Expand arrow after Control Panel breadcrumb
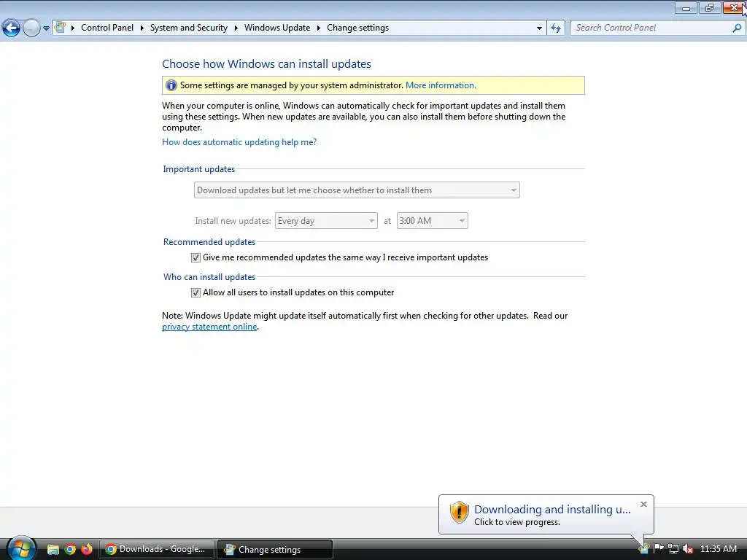The height and width of the screenshot is (560, 747). pyautogui.click(x=142, y=28)
